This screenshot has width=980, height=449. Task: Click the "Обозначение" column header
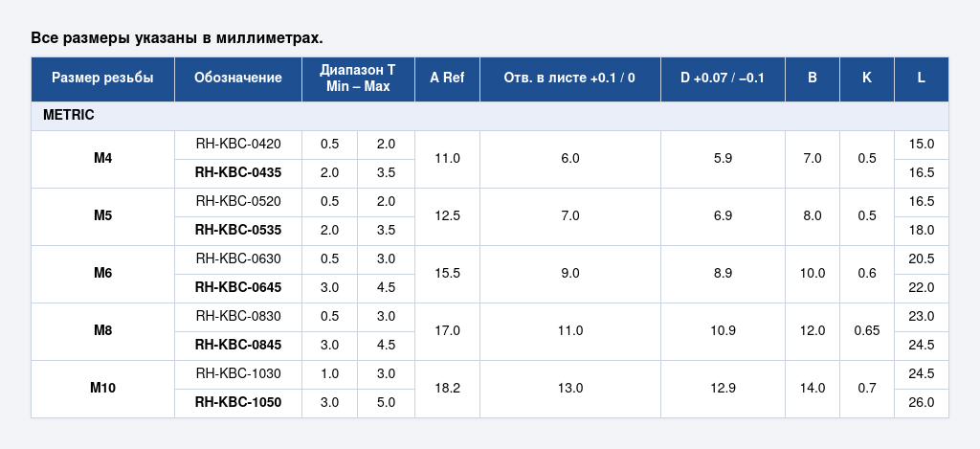coord(238,79)
